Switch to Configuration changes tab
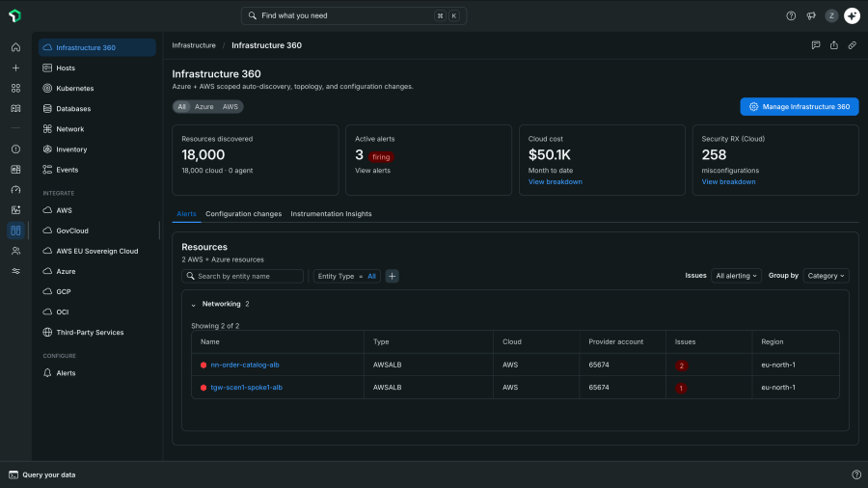868x488 pixels. [244, 213]
